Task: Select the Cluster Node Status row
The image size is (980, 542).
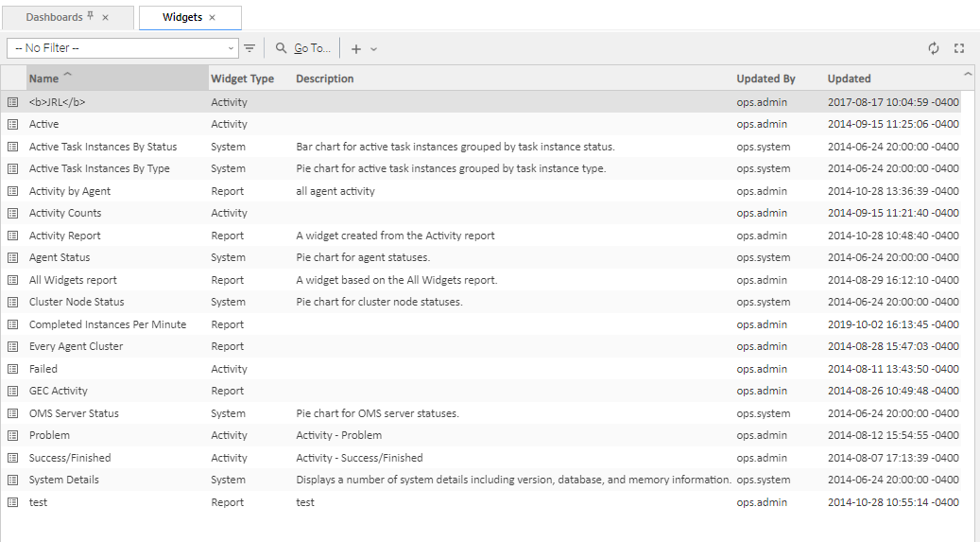Action: [77, 302]
